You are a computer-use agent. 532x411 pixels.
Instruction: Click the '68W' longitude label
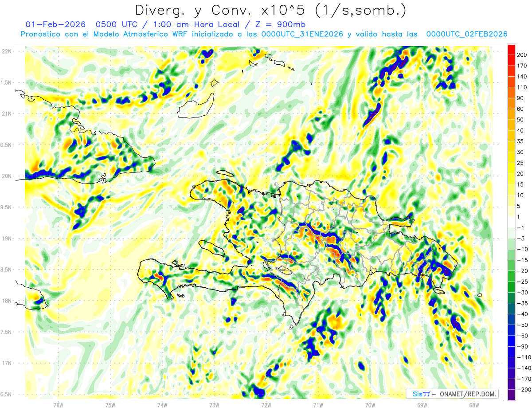(474, 405)
